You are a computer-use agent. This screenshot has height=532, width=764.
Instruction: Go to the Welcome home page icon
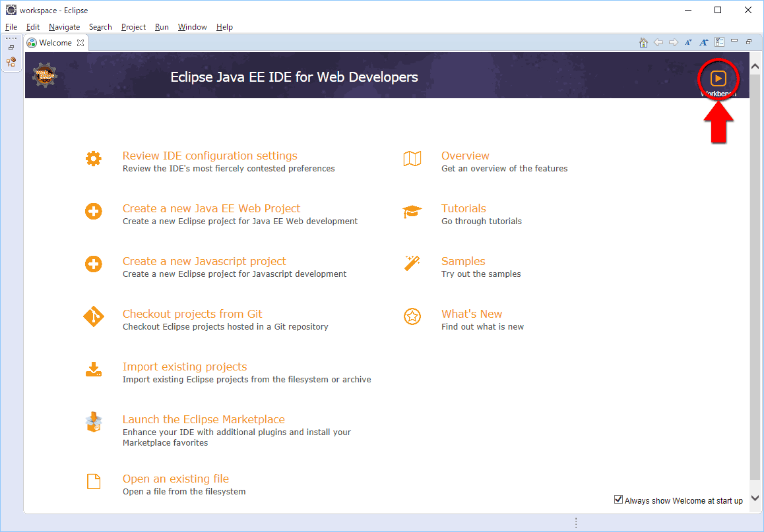[x=643, y=42]
